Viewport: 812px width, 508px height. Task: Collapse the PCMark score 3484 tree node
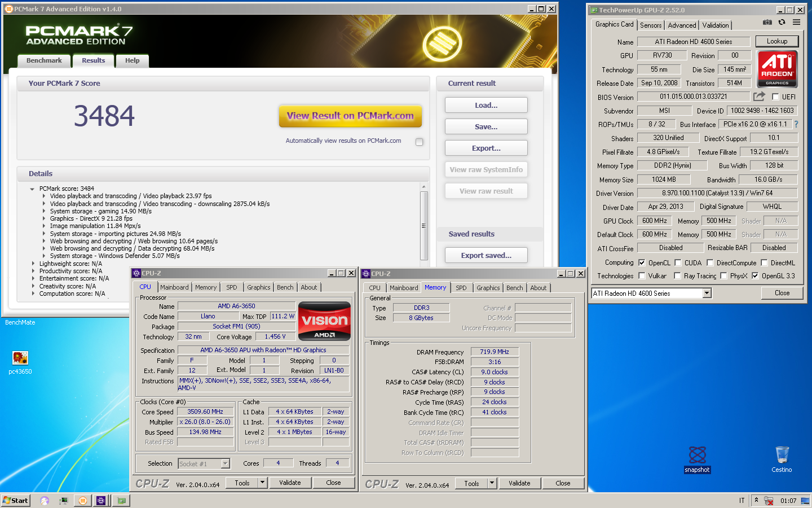click(32, 189)
